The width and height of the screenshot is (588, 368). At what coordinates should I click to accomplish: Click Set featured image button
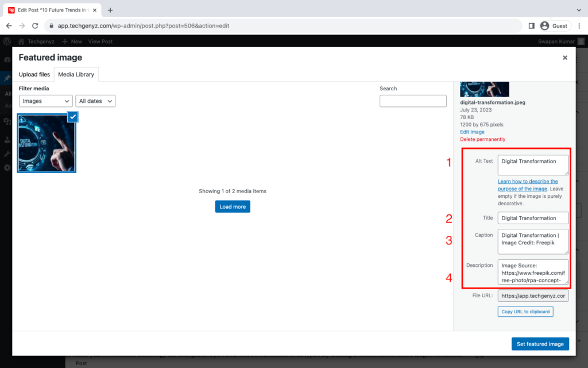point(540,344)
